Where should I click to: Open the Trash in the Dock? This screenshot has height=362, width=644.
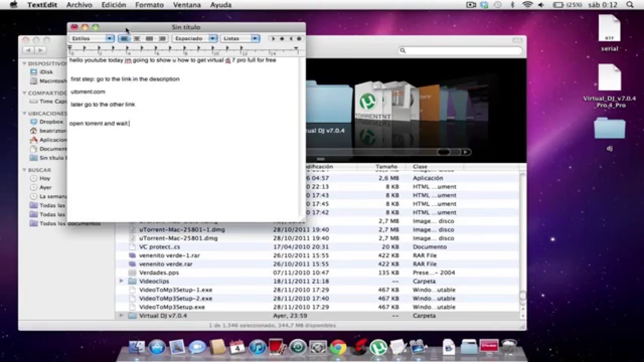509,347
